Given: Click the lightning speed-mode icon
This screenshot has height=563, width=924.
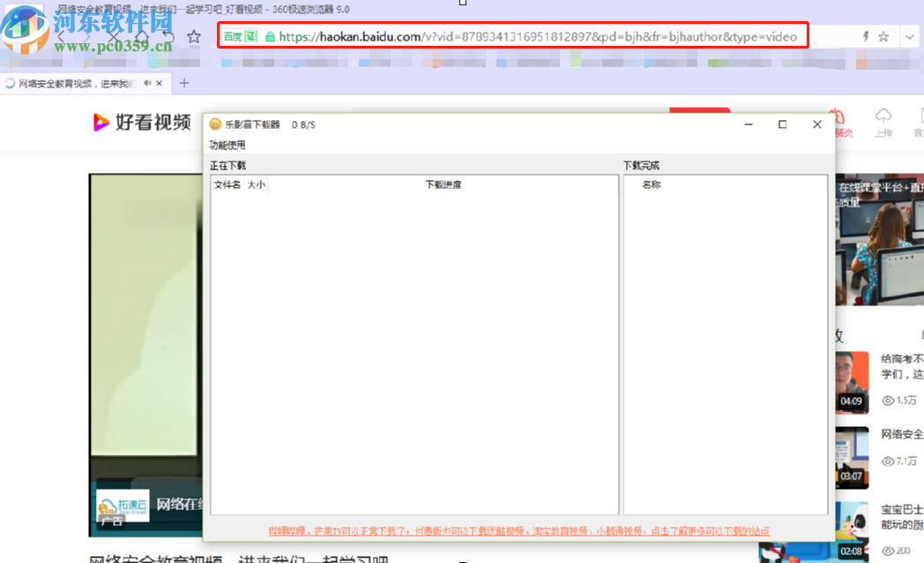Looking at the screenshot, I should click(x=866, y=36).
